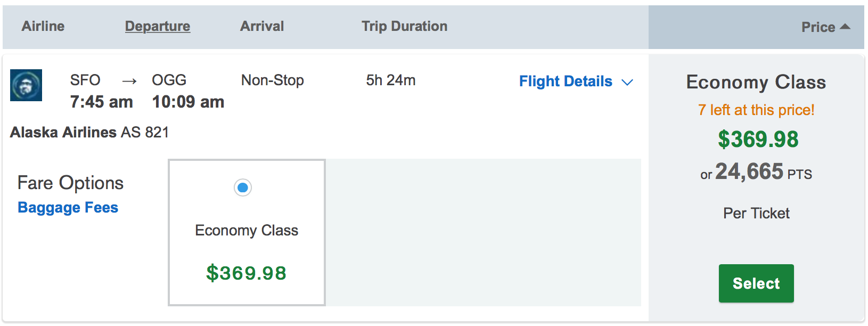868x326 pixels.
Task: Click the Non-Stop flight label
Action: tap(273, 80)
